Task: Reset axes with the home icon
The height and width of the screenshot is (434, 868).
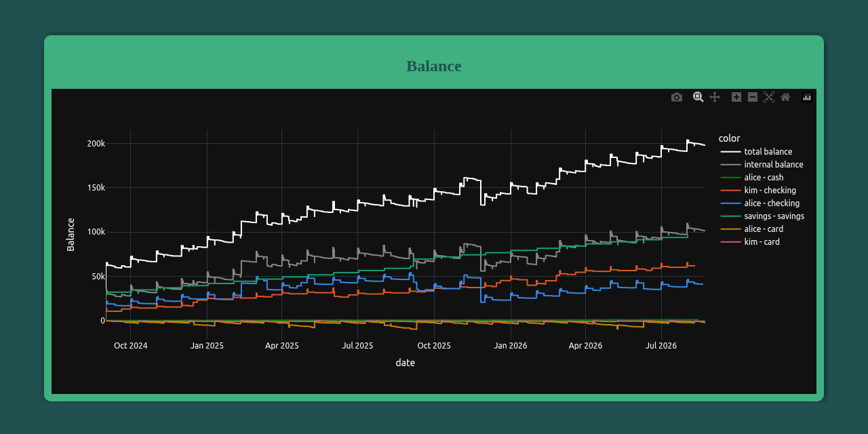Action: 785,97
